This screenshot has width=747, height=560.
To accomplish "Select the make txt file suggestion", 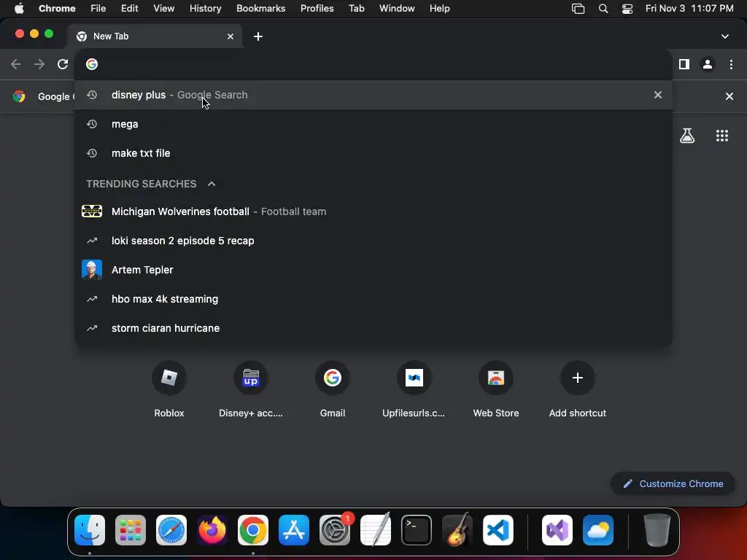I will pos(373,153).
